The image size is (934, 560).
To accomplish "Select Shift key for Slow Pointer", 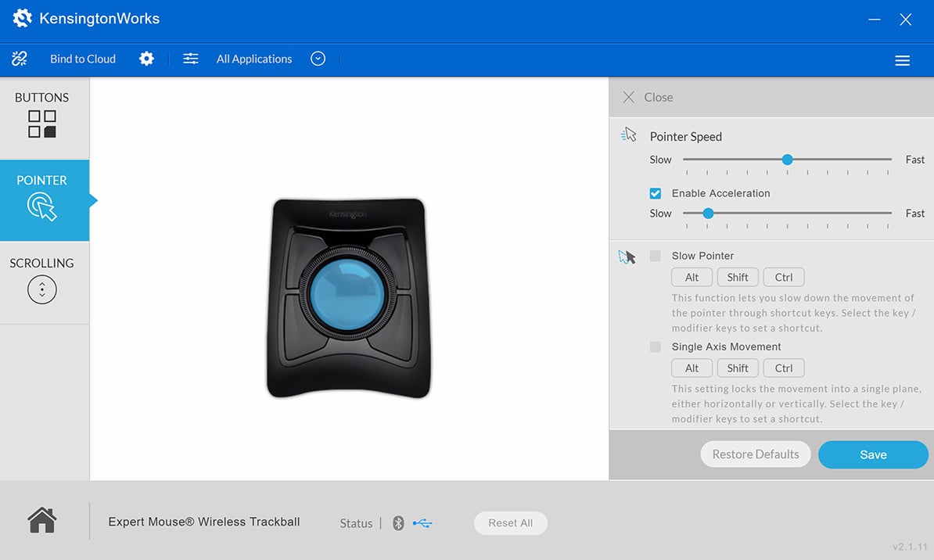I will tap(738, 277).
